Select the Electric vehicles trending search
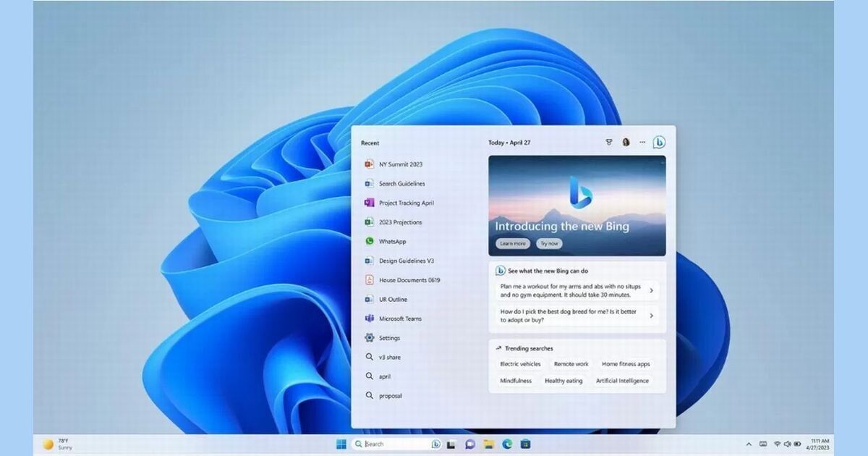This screenshot has height=456, width=868. coord(520,364)
